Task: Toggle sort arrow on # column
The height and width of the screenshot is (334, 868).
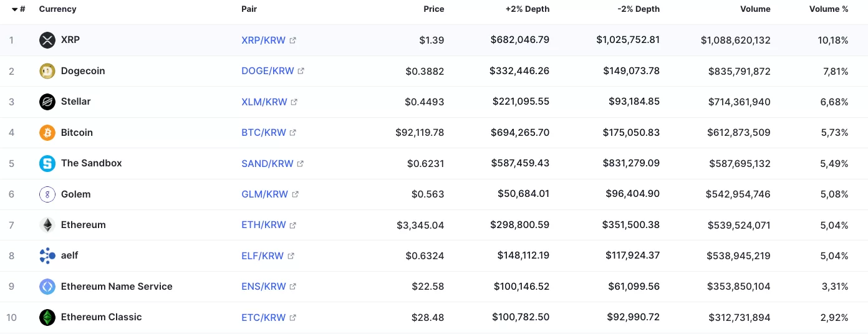Action: [15, 9]
